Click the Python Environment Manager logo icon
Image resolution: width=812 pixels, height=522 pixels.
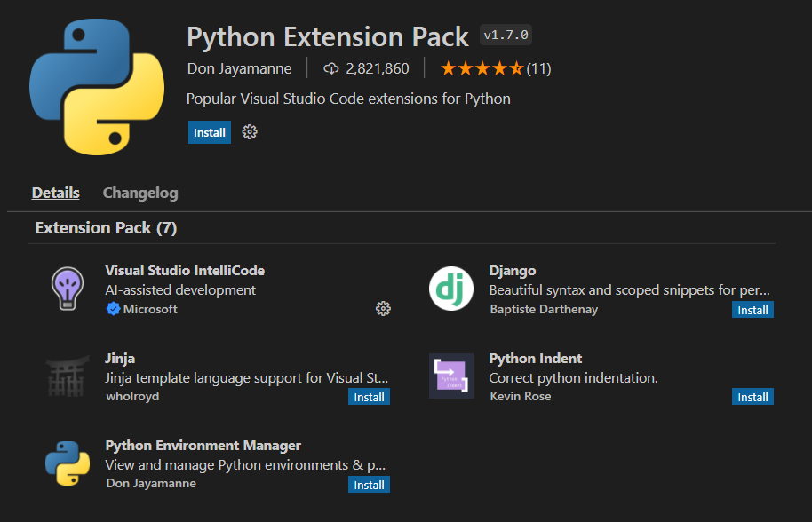[68, 463]
